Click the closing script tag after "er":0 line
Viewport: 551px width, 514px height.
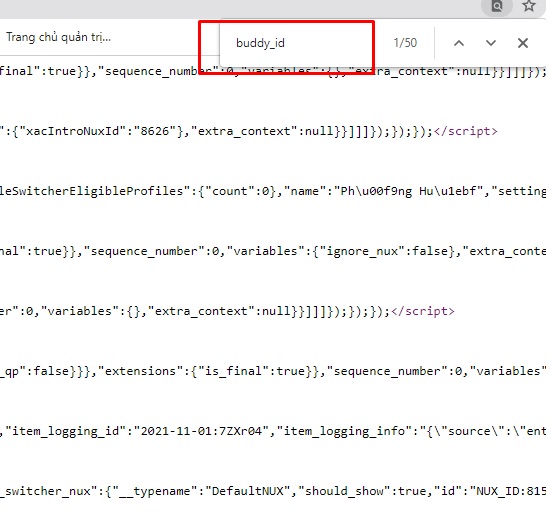click(423, 311)
